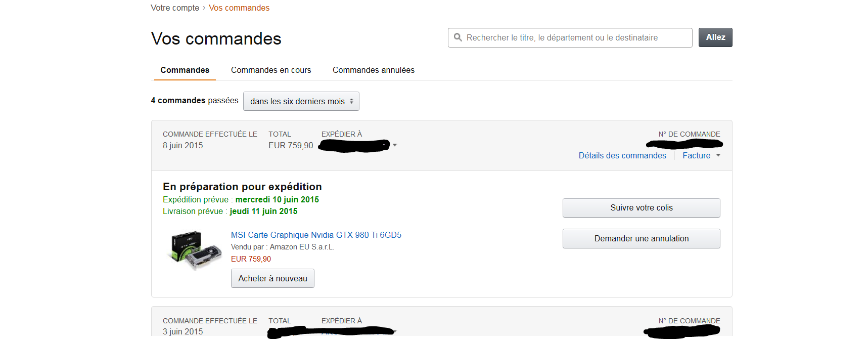
Task: Open the Commandes annulées tab
Action: click(x=373, y=70)
